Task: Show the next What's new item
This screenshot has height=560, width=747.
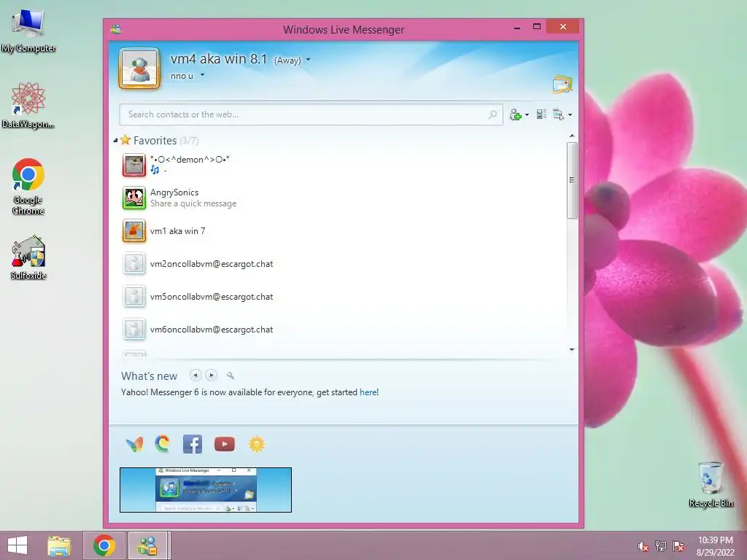Action: point(211,376)
